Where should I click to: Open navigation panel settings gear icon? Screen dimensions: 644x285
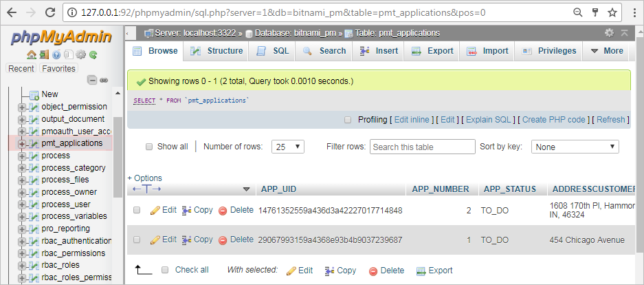(81, 55)
